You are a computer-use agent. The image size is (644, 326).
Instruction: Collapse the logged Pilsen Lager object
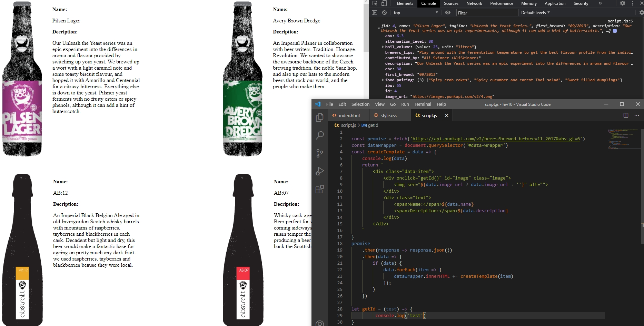(378, 28)
